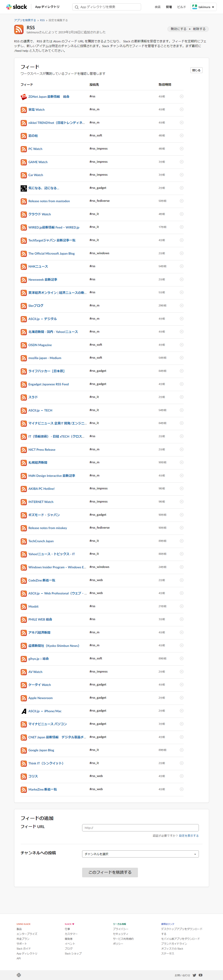Remove the PC Watch feed
223x980 pixels.
(x=182, y=149)
